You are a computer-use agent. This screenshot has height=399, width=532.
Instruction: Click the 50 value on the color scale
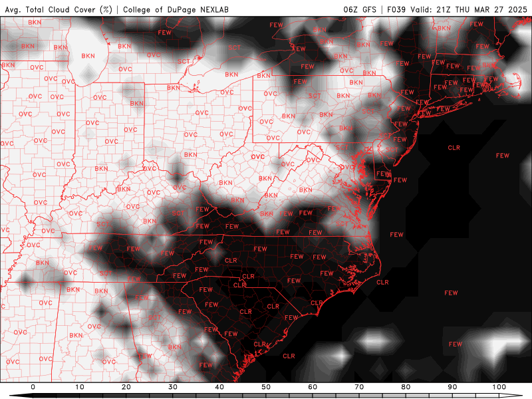[266, 387]
